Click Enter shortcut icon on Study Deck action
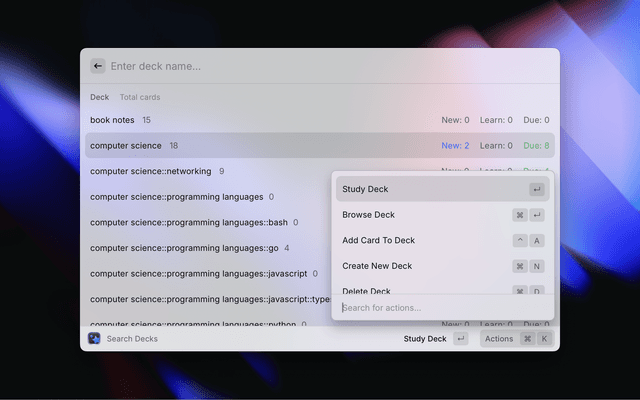Viewport: 640px width, 400px height. pos(537,189)
